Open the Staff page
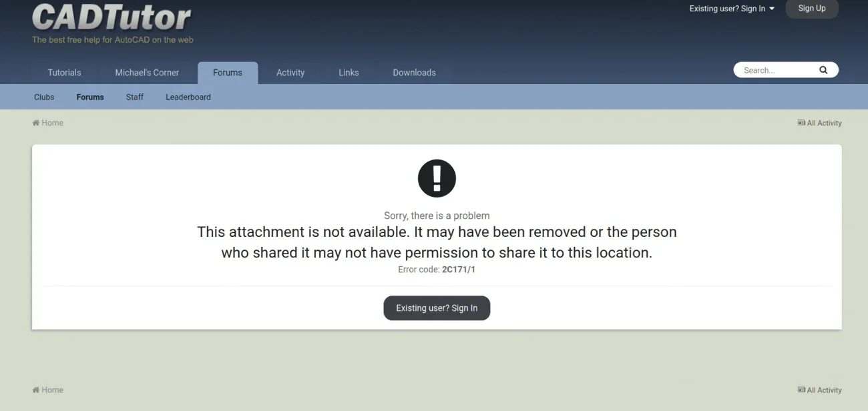This screenshot has width=868, height=411. (135, 97)
